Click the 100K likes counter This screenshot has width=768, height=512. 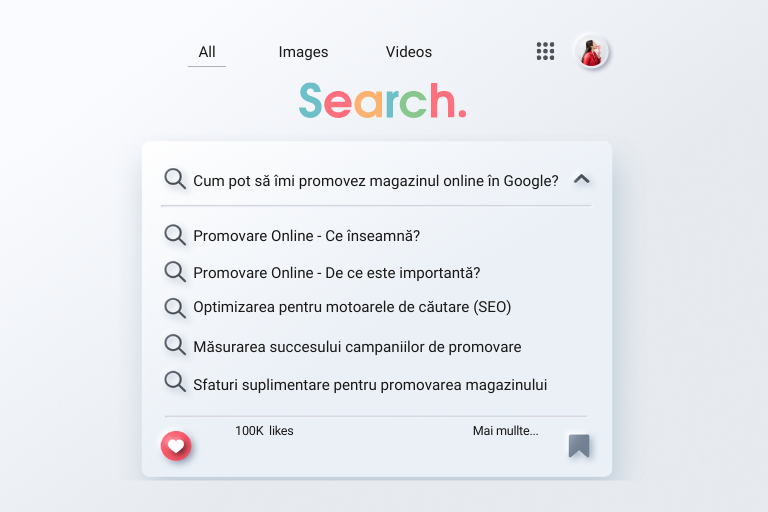click(264, 431)
